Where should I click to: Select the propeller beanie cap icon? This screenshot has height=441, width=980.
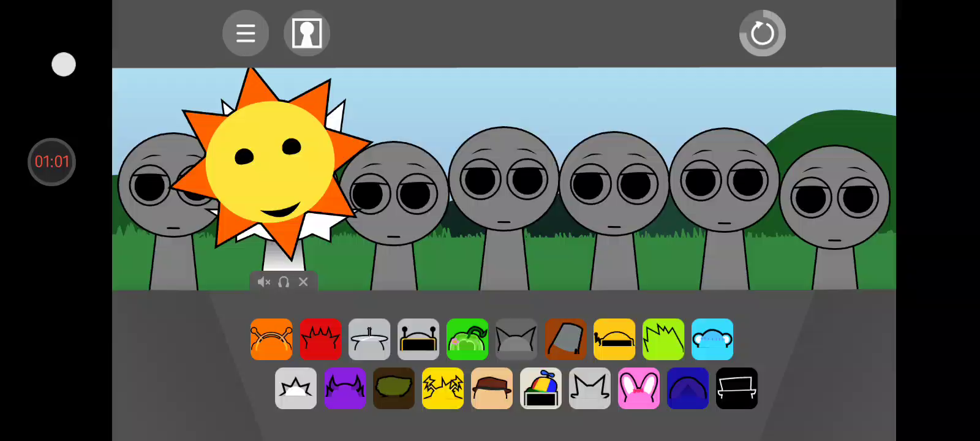pos(541,388)
